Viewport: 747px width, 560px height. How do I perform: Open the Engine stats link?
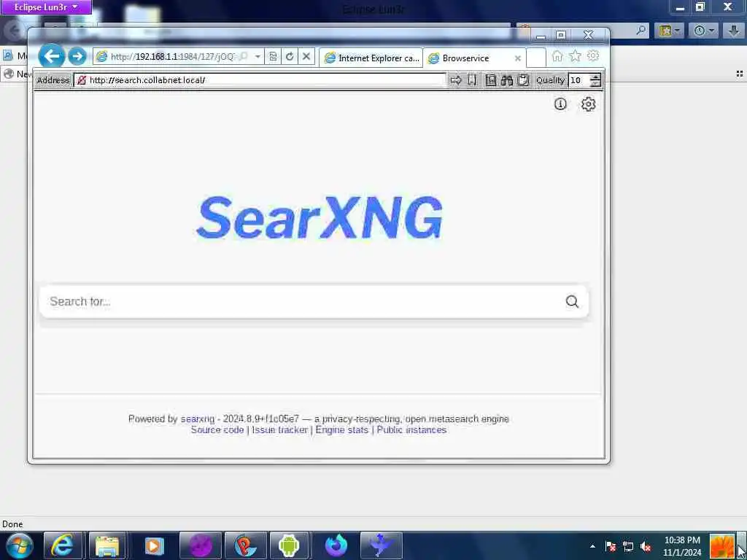click(341, 430)
